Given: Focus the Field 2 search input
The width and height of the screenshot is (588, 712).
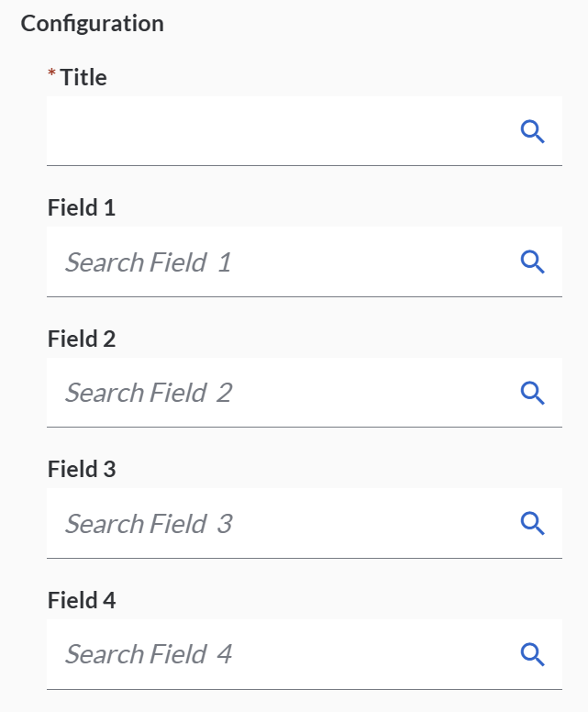Looking at the screenshot, I should pyautogui.click(x=367, y=393).
